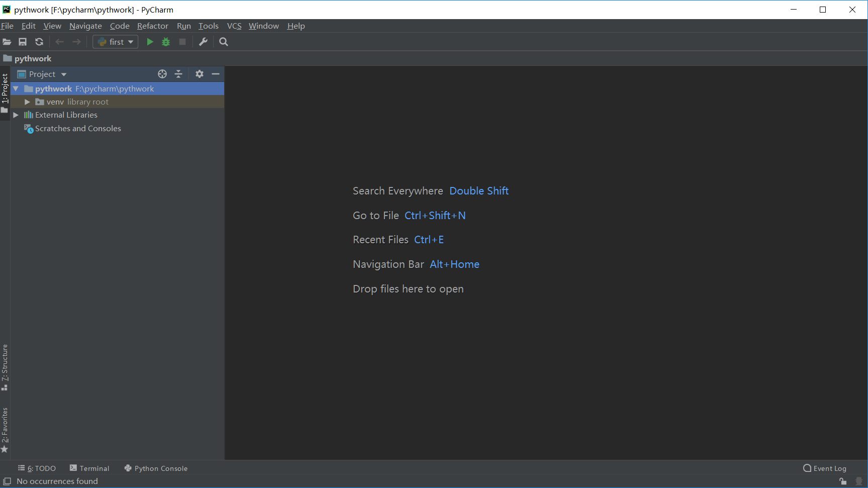Open the Navigate menu
The width and height of the screenshot is (868, 488).
pos(85,26)
